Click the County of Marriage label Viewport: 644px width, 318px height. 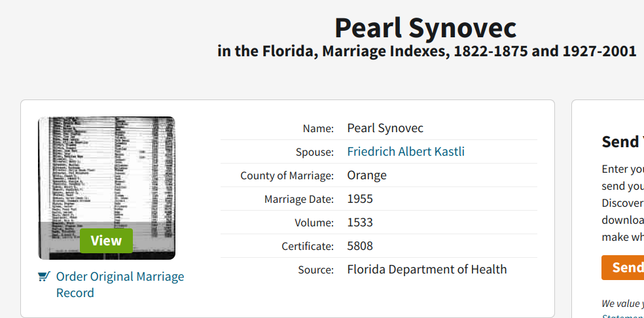click(x=287, y=176)
